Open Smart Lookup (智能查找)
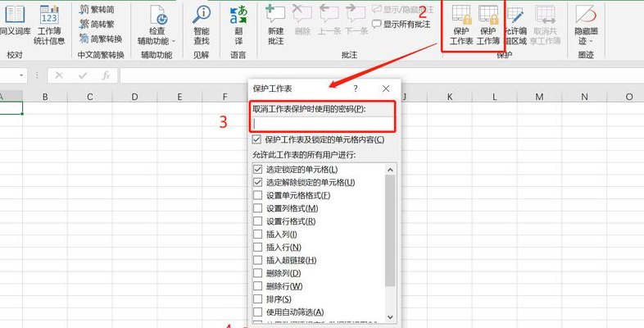This screenshot has width=644, height=328. (x=202, y=25)
